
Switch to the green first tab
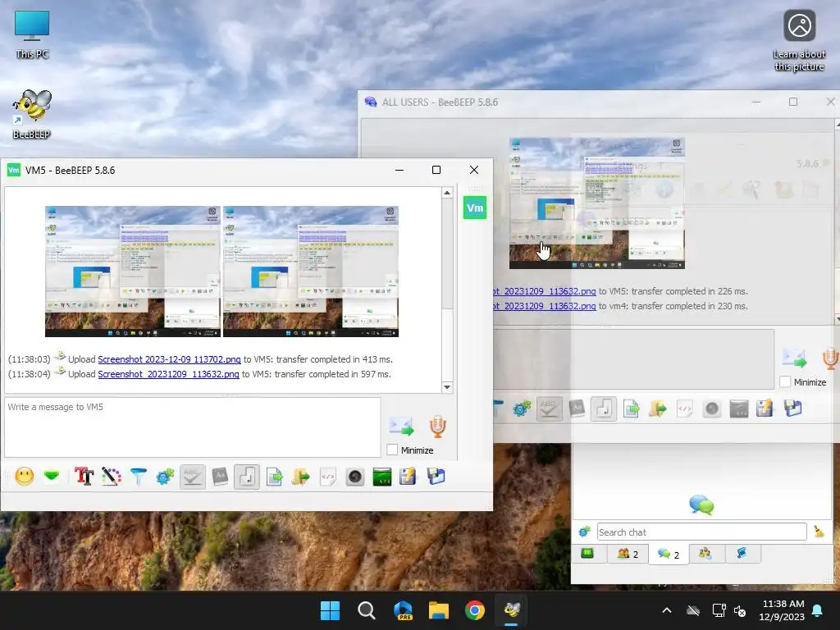click(587, 554)
